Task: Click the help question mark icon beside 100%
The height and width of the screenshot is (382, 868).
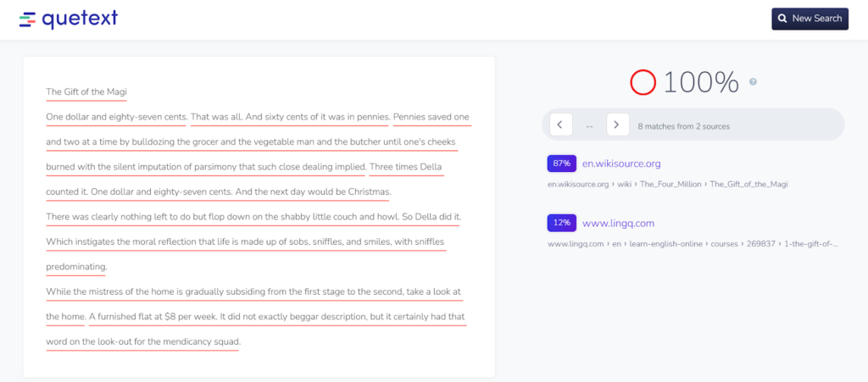Action: coord(753,82)
